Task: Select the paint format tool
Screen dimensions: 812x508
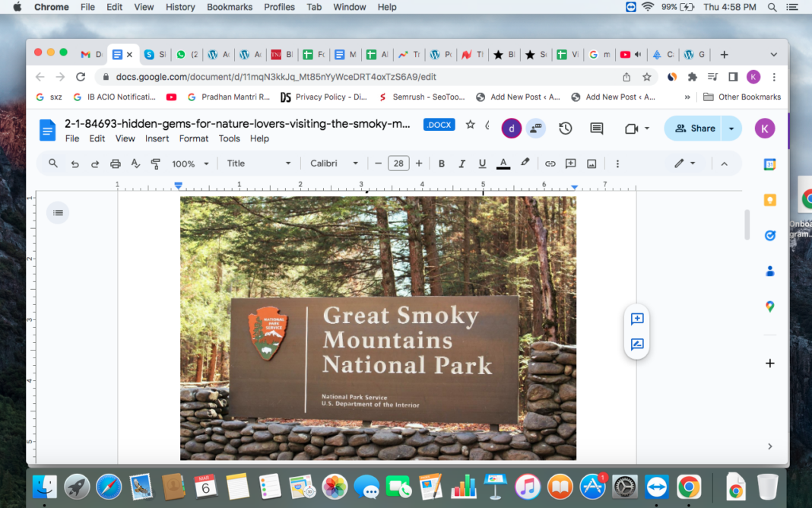Action: tap(156, 164)
